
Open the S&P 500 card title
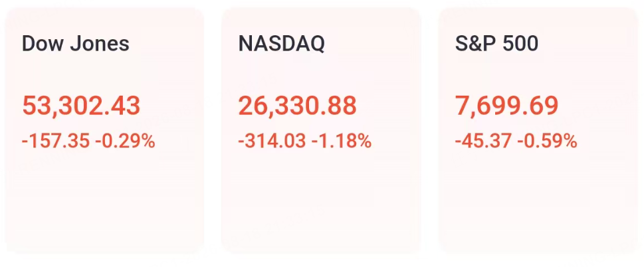[496, 43]
